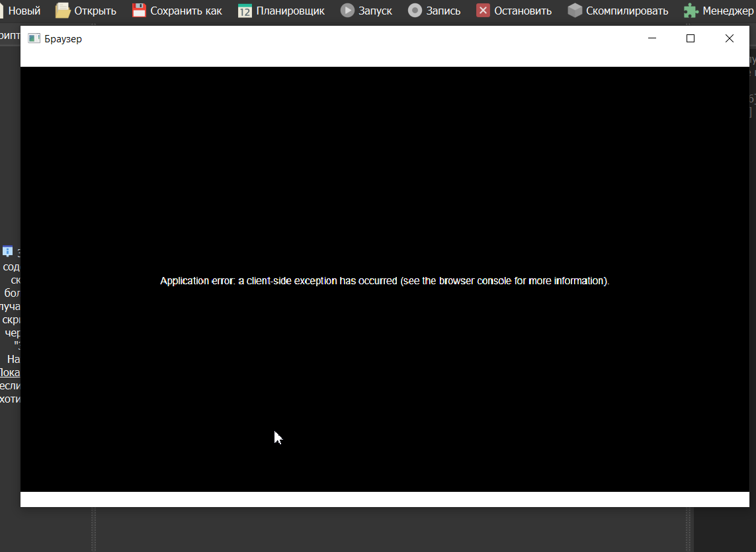This screenshot has width=756, height=552.
Task: Maximize the Браузер window
Action: coord(691,38)
